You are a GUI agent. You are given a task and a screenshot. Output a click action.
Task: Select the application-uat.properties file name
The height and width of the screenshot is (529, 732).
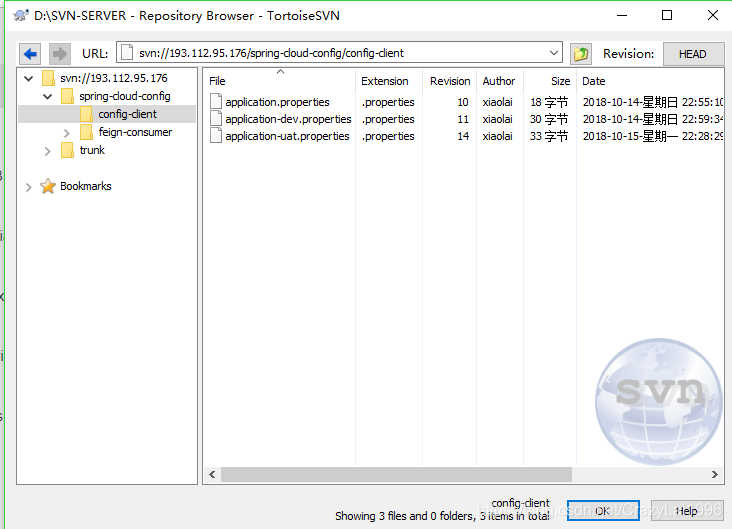tap(287, 136)
